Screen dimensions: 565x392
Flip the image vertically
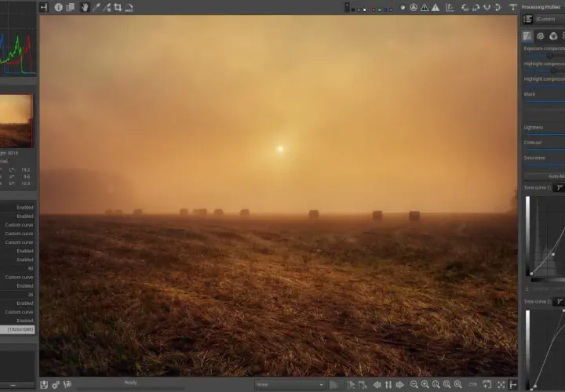click(x=498, y=7)
